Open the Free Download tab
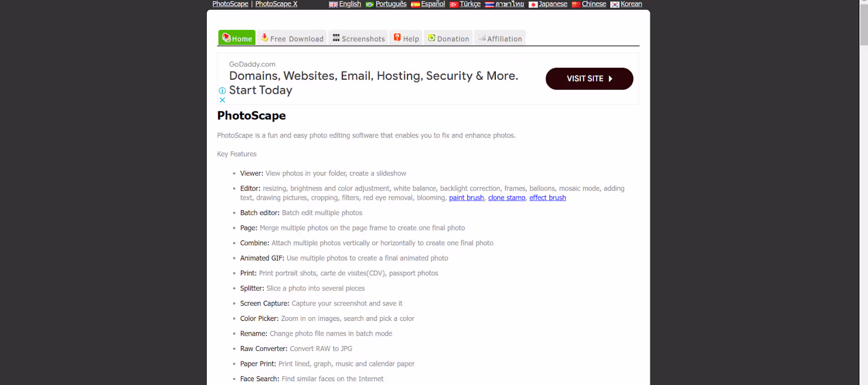This screenshot has height=385, width=868. pos(292,38)
